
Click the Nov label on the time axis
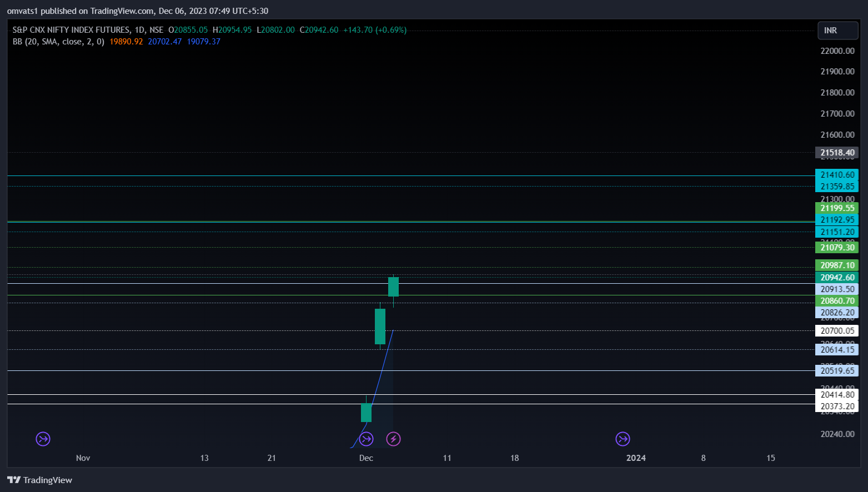[83, 458]
